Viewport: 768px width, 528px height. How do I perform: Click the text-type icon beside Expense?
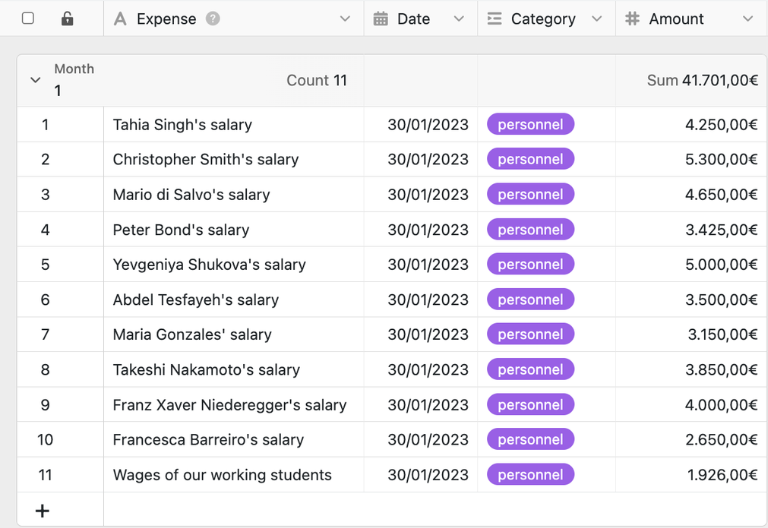click(120, 19)
